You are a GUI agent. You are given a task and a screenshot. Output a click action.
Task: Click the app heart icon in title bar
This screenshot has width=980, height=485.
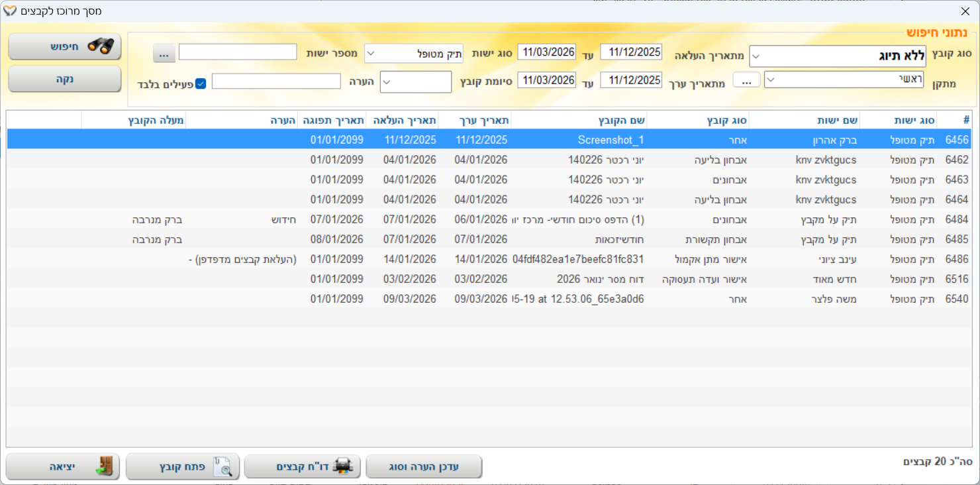tap(10, 11)
